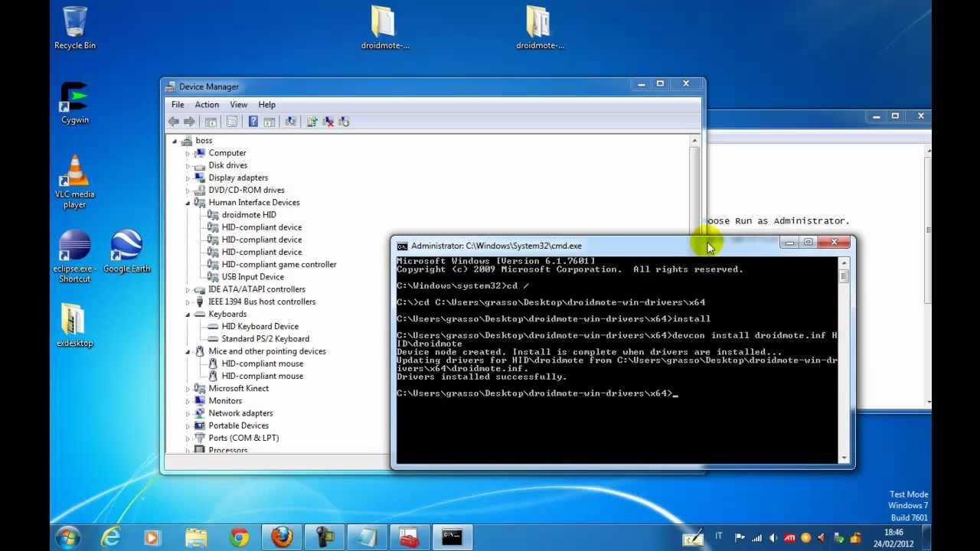Open the Action menu in Device Manager
The height and width of the screenshot is (551, 980).
pos(207,105)
